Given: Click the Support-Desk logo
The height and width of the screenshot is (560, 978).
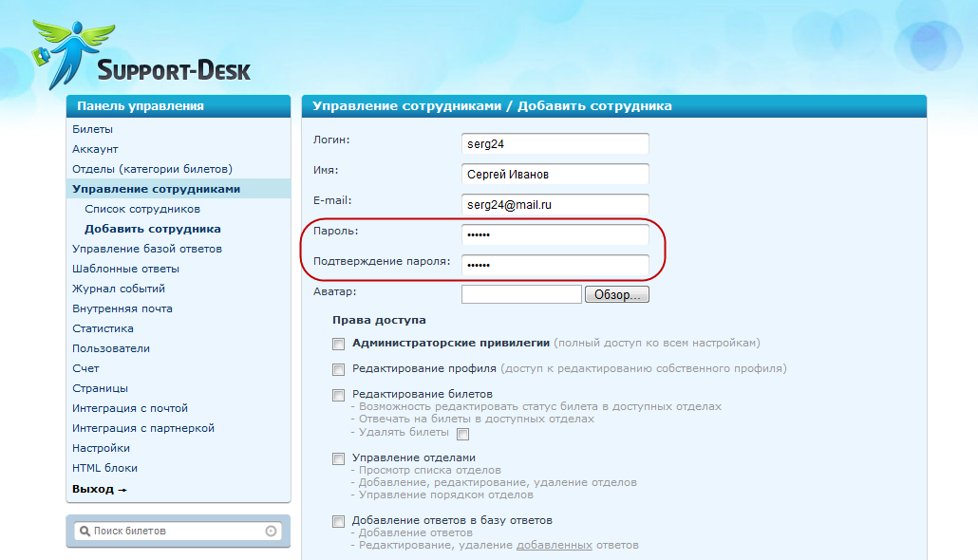Looking at the screenshot, I should [142, 55].
